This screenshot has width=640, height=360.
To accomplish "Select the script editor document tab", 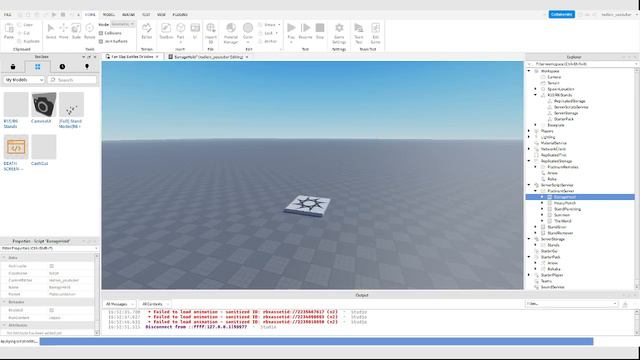I will (208, 57).
